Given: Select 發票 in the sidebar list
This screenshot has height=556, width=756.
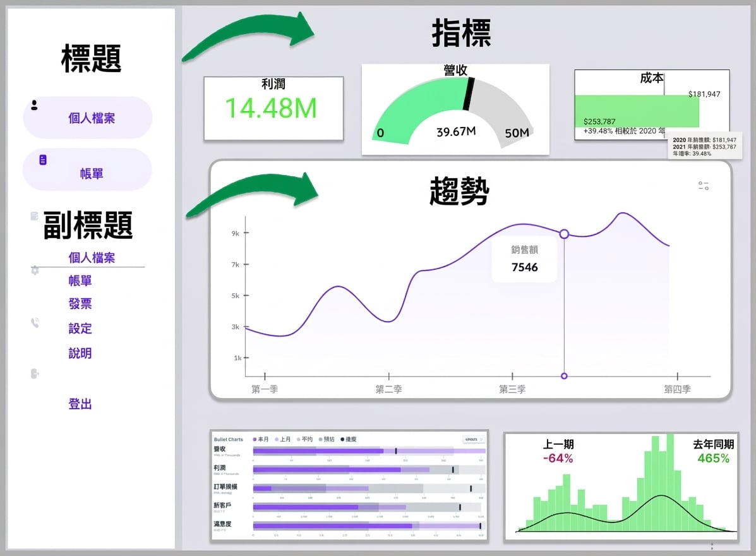Looking at the screenshot, I should coord(80,304).
